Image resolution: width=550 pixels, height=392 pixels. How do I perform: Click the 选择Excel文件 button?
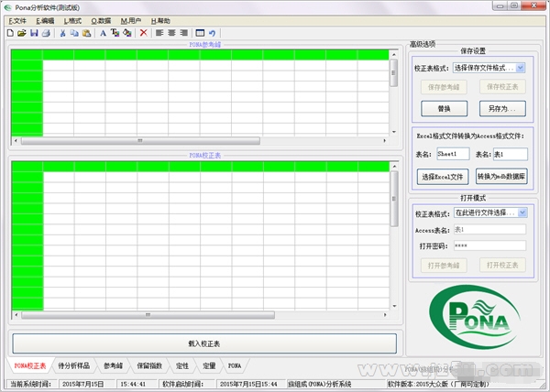pos(443,177)
